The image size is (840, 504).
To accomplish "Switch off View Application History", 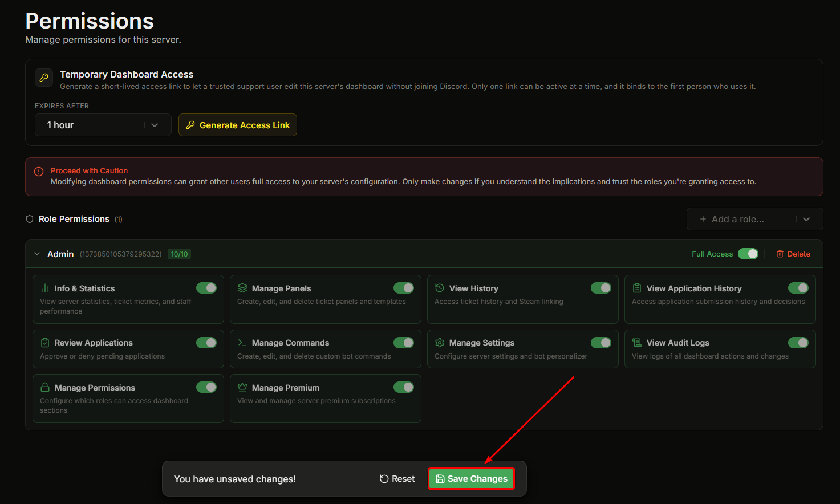I will click(798, 288).
